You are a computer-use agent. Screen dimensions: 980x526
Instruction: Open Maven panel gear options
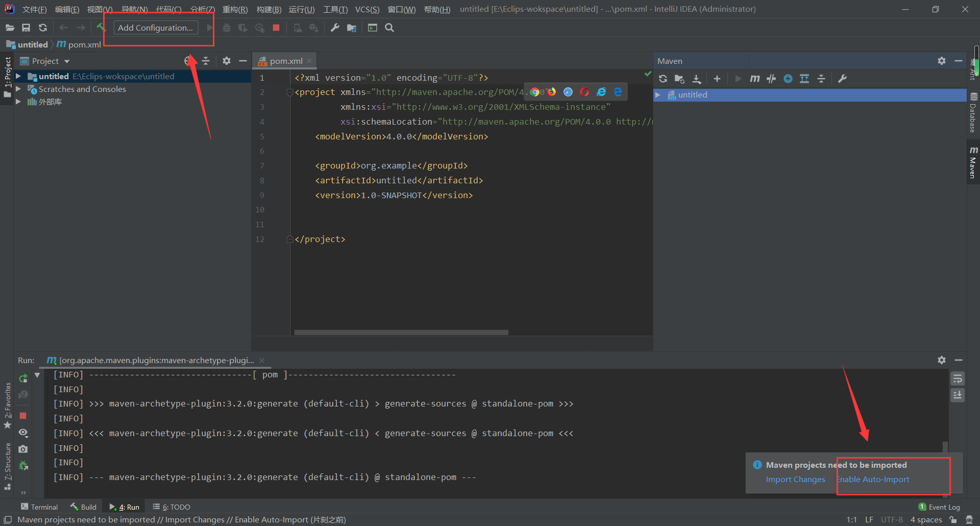942,61
